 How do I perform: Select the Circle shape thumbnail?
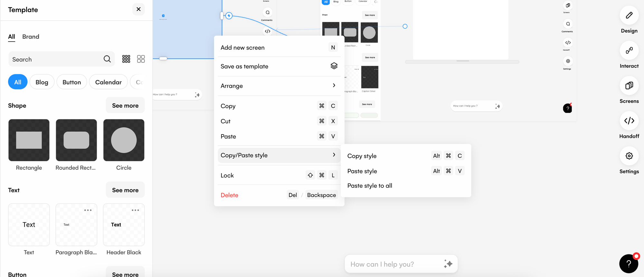(x=124, y=140)
